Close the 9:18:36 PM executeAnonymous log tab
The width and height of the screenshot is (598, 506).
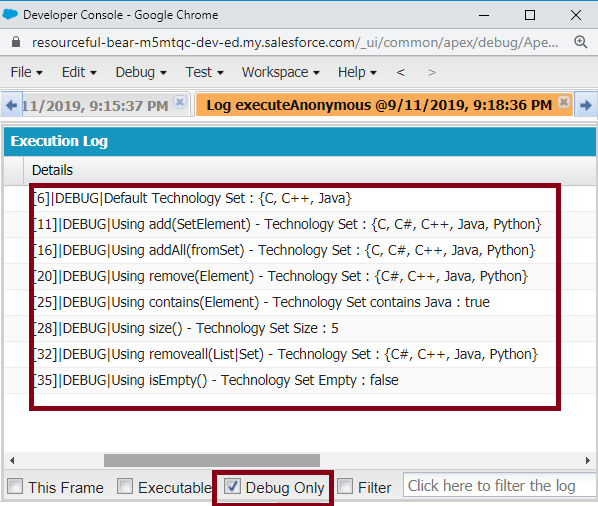click(564, 102)
